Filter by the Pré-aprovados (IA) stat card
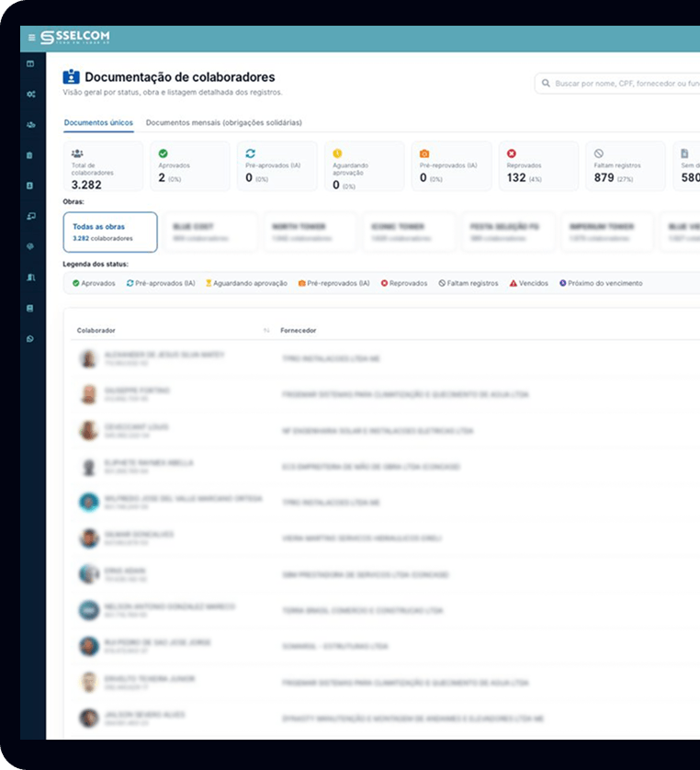 point(277,166)
